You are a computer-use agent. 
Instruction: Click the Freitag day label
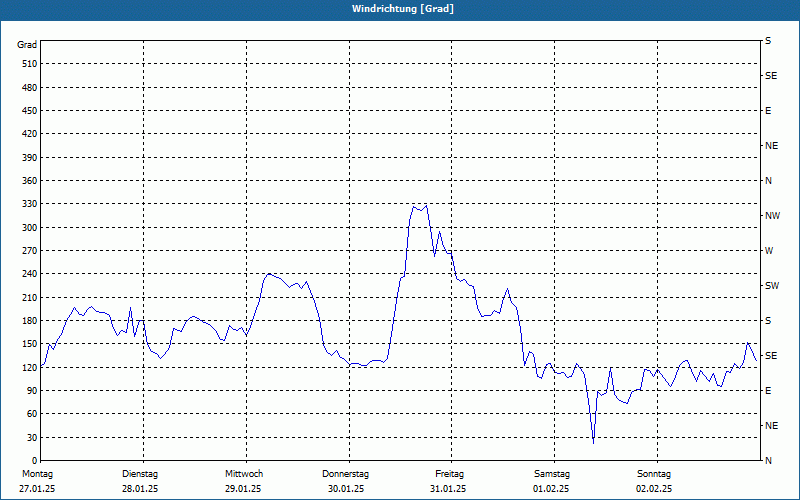pos(449,474)
